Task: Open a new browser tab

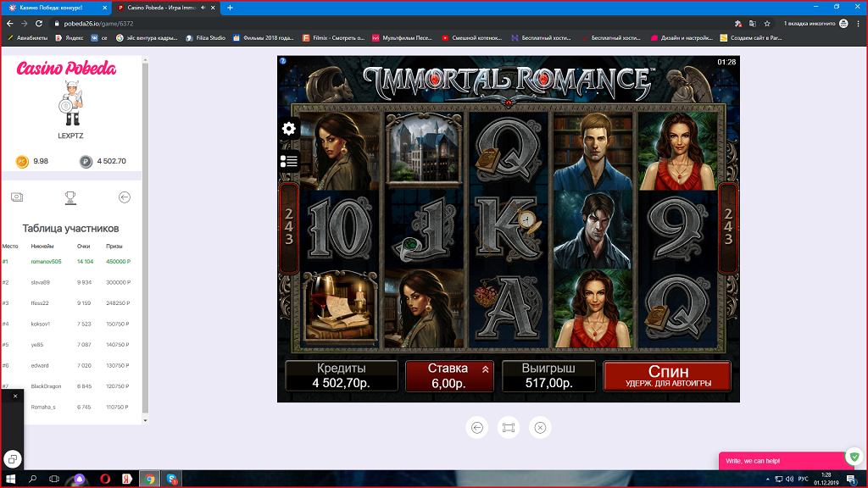Action: [x=231, y=8]
